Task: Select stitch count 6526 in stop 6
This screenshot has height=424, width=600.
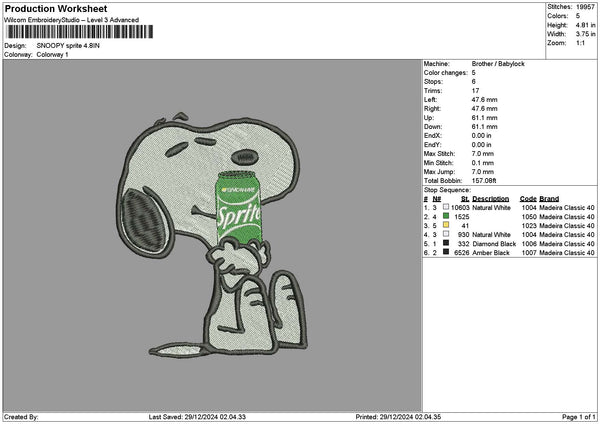Action: coord(462,253)
